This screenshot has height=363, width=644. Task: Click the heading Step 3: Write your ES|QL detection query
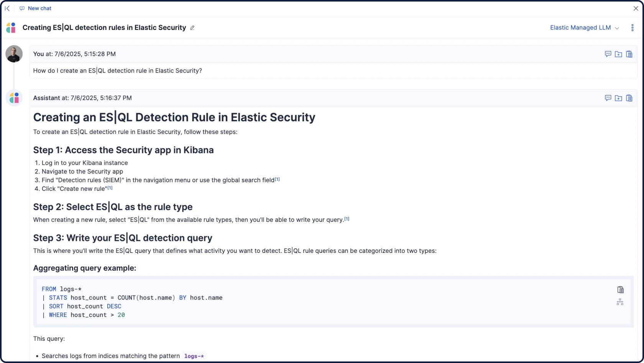click(x=123, y=238)
